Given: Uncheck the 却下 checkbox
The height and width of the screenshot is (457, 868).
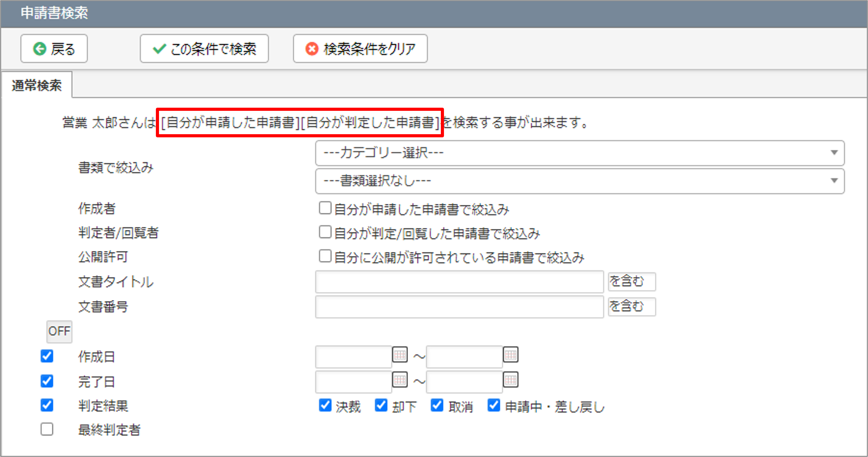Looking at the screenshot, I should 381,405.
